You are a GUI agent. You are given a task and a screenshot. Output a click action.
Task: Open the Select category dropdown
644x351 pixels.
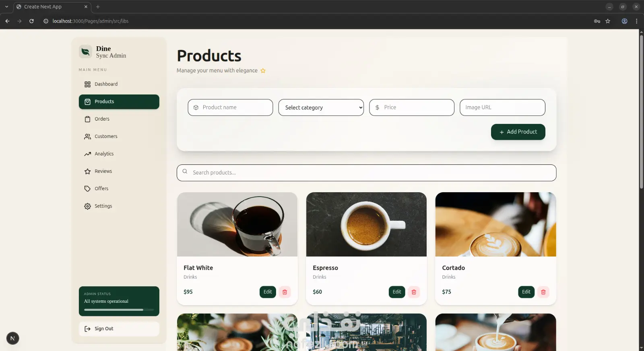(321, 107)
